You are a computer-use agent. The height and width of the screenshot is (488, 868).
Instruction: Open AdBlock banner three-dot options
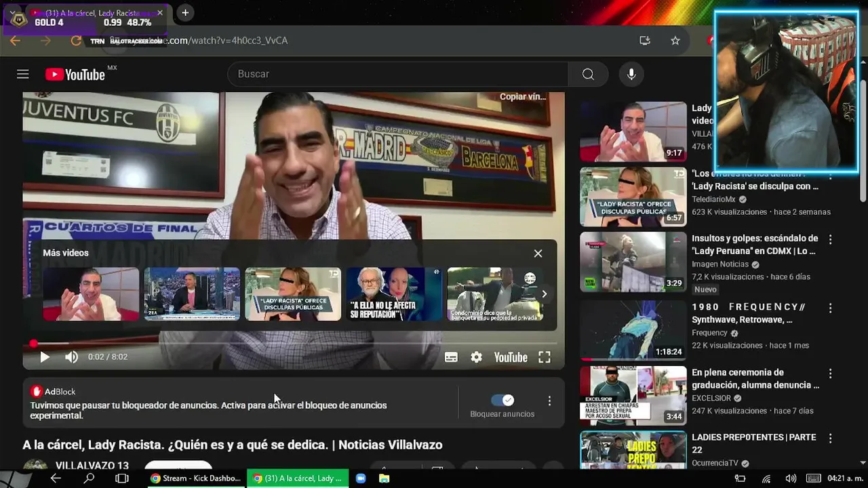click(549, 401)
